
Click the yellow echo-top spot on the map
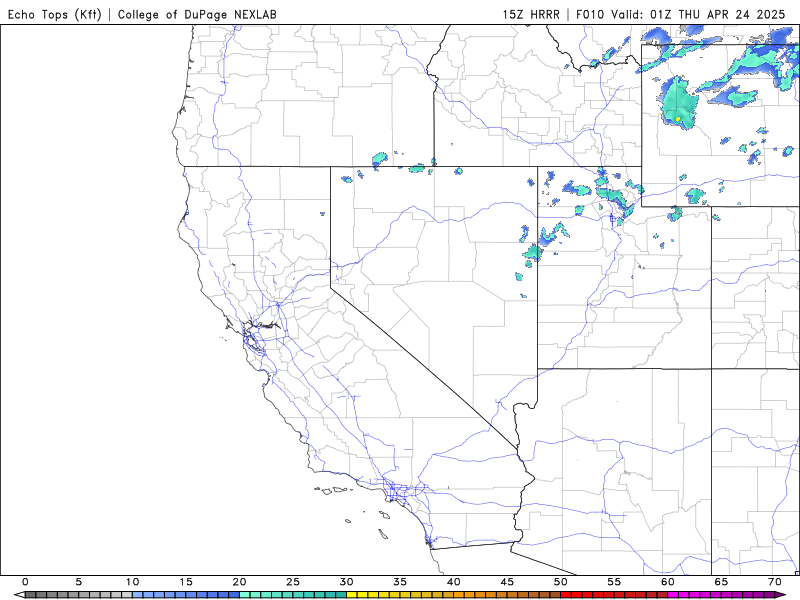point(678,119)
